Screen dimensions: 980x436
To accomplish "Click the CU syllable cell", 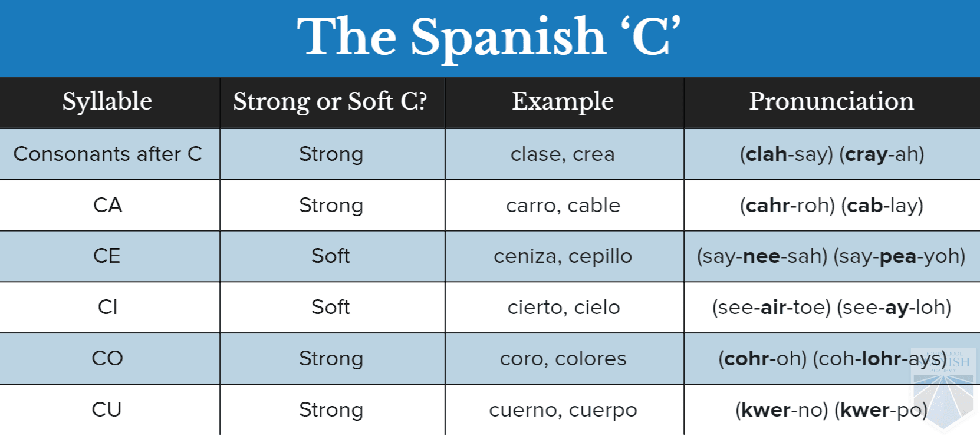I will [x=107, y=409].
